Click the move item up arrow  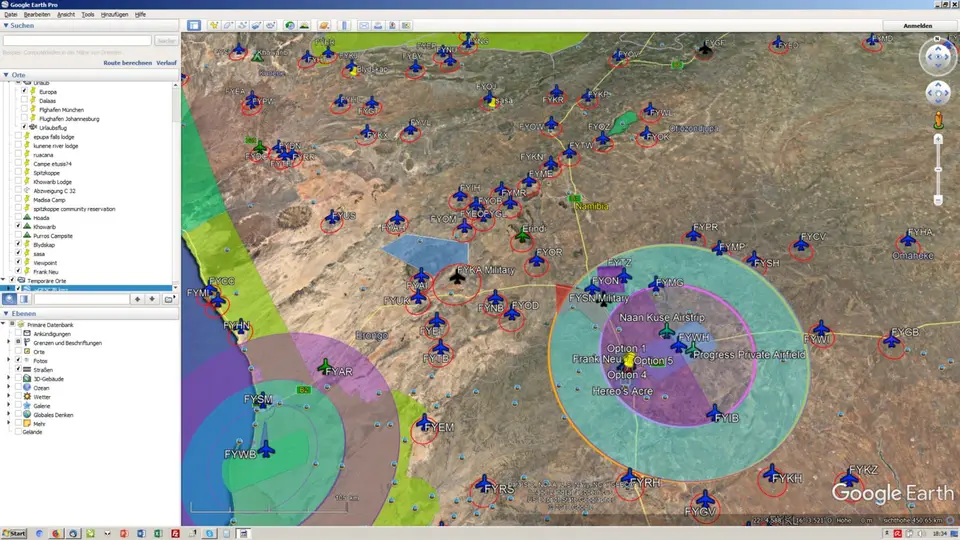[137, 299]
